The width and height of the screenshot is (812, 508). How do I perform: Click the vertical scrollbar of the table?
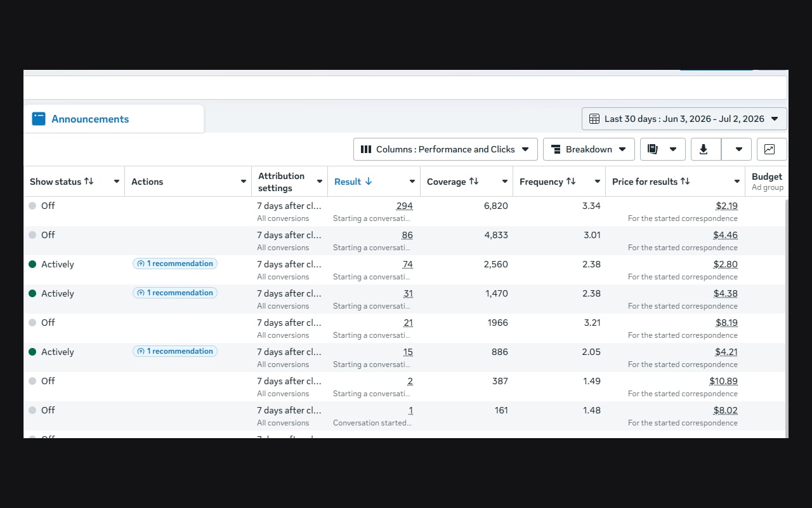click(x=785, y=317)
